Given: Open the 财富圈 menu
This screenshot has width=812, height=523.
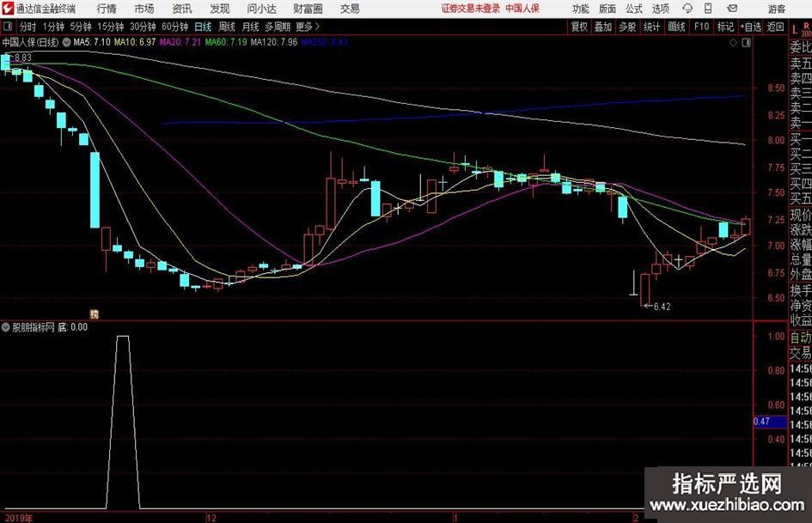Looking at the screenshot, I should click(308, 9).
